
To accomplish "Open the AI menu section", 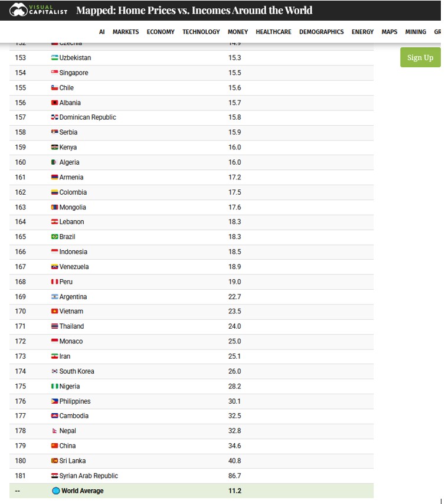I will pos(102,32).
